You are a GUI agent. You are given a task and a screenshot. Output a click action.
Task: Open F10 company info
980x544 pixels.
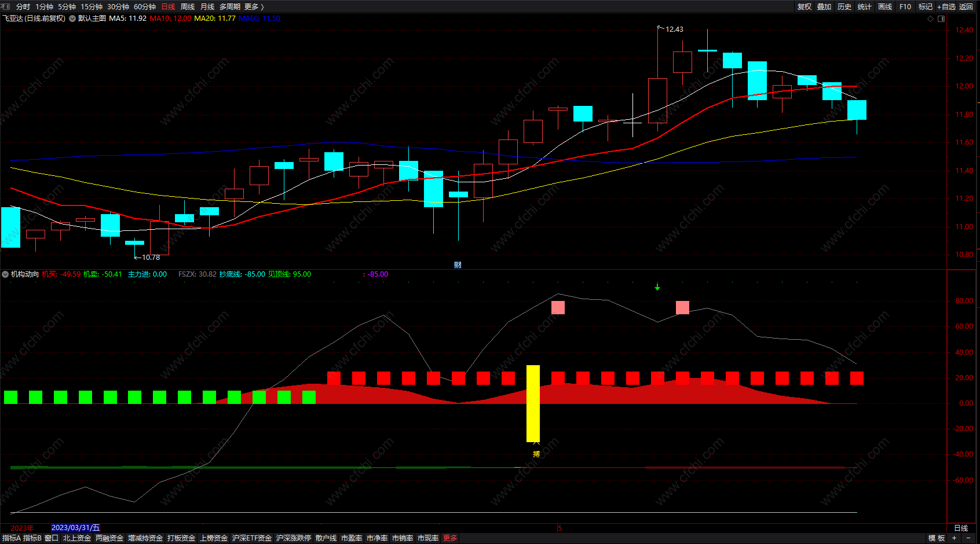pyautogui.click(x=905, y=7)
